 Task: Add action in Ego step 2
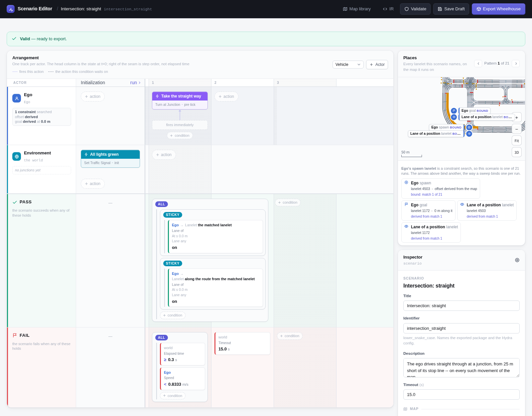pos(226,97)
